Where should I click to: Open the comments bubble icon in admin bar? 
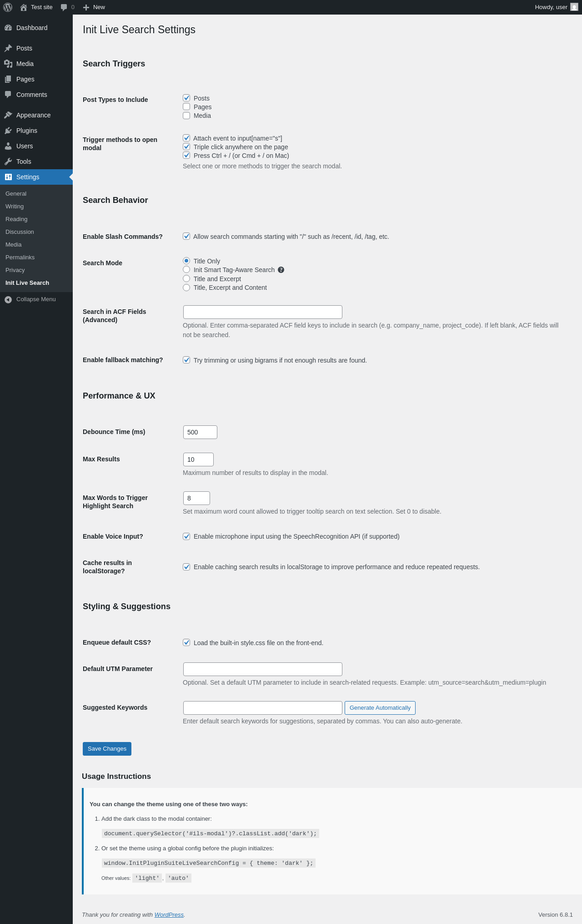tap(64, 7)
